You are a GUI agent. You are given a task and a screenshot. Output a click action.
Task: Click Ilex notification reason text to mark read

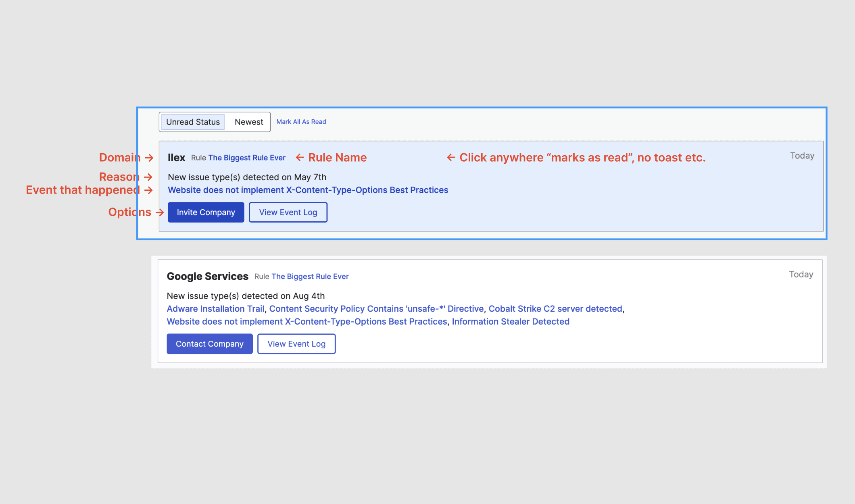247,177
